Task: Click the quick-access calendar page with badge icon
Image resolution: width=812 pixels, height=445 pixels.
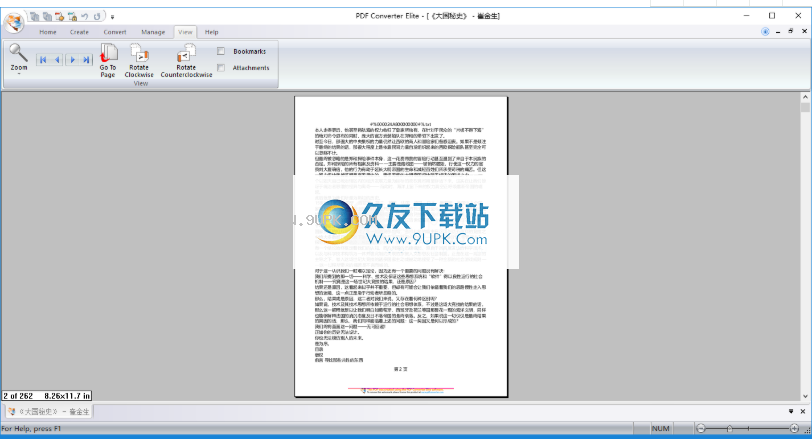Action: pyautogui.click(x=60, y=17)
